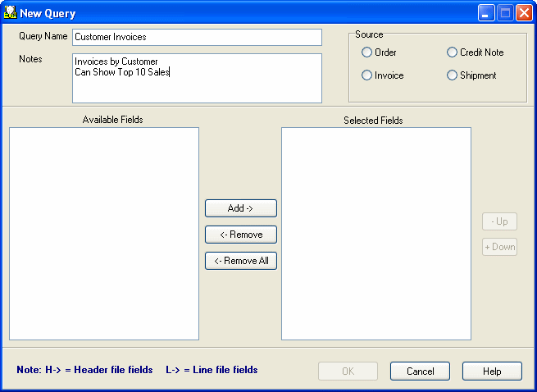This screenshot has width=537, height=392.
Task: Click the <- Remove button
Action: 240,235
